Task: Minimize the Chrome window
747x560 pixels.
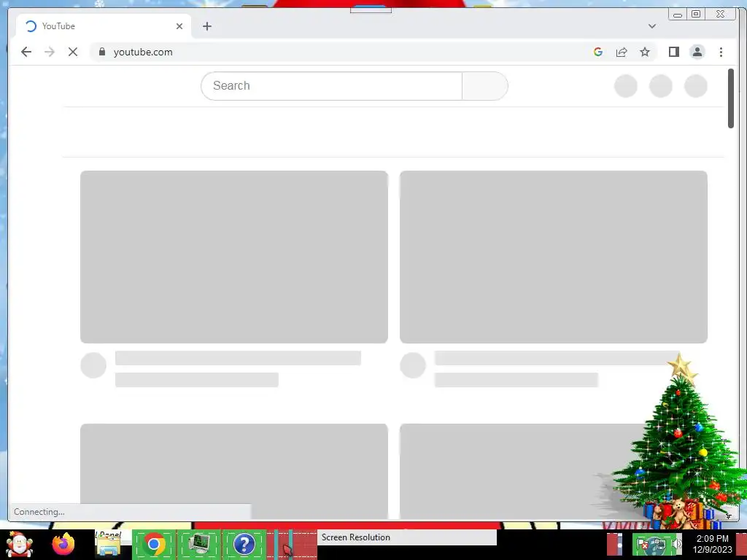Action: point(678,15)
